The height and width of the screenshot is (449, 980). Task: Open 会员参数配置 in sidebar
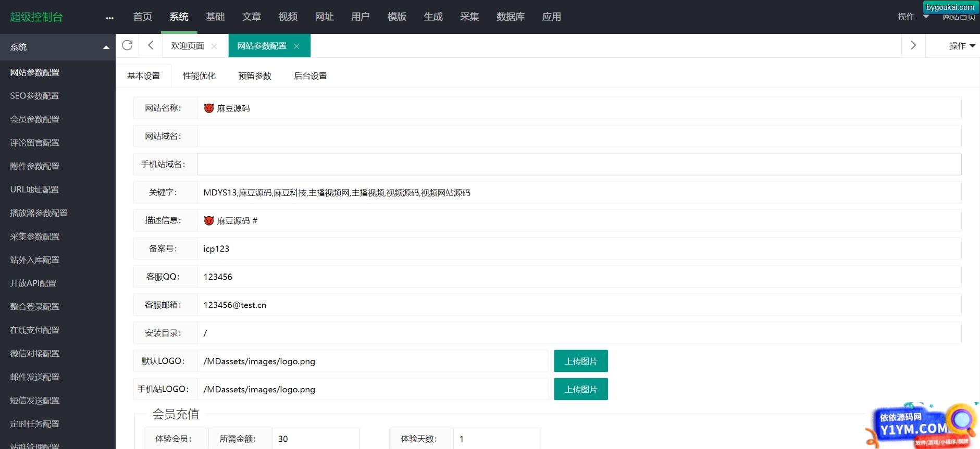pyautogui.click(x=35, y=119)
